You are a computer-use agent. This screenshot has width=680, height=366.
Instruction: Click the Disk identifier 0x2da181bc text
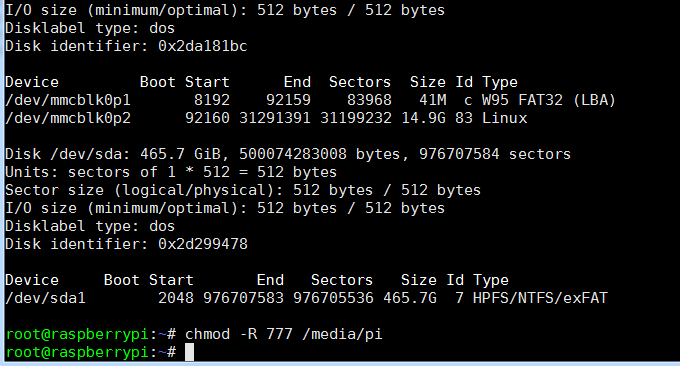(x=126, y=46)
